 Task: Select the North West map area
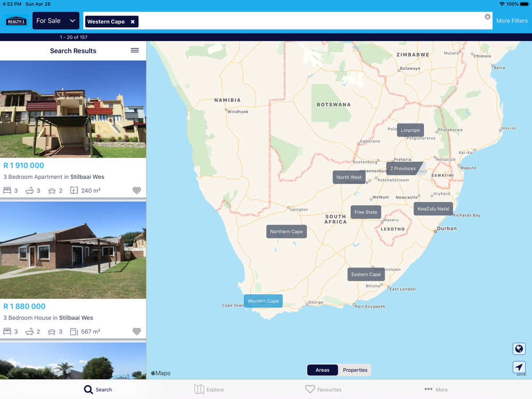click(x=349, y=177)
